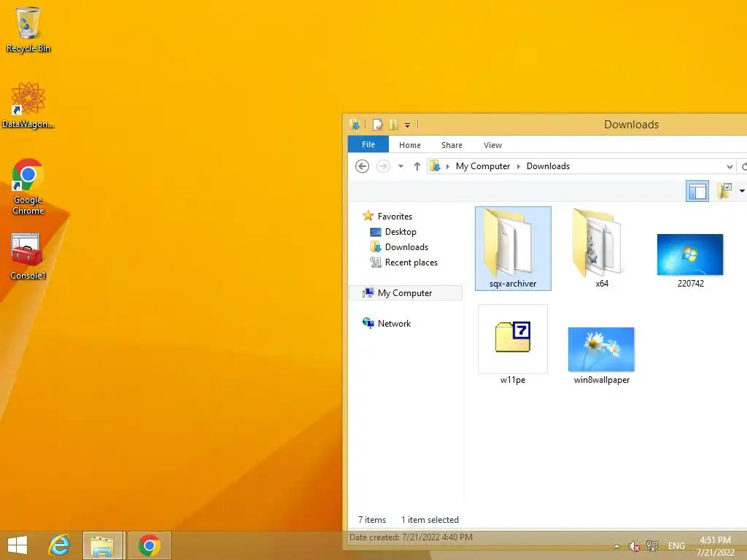The width and height of the screenshot is (747, 560).
Task: Select the win8wallpaper image file
Action: pyautogui.click(x=602, y=355)
